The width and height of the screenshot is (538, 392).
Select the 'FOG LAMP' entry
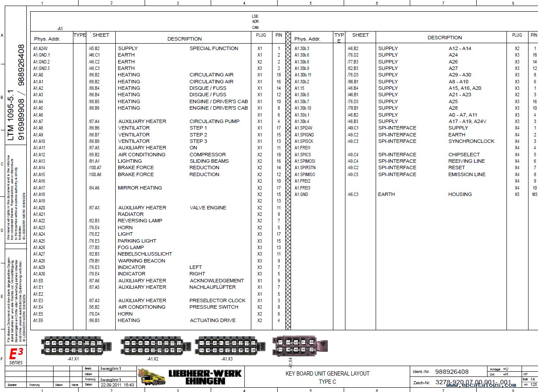pyautogui.click(x=131, y=247)
